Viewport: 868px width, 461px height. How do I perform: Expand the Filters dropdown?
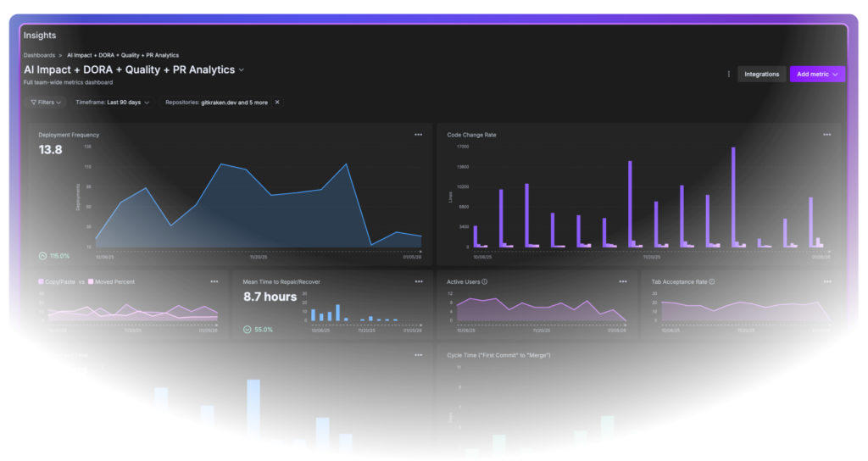tap(45, 103)
